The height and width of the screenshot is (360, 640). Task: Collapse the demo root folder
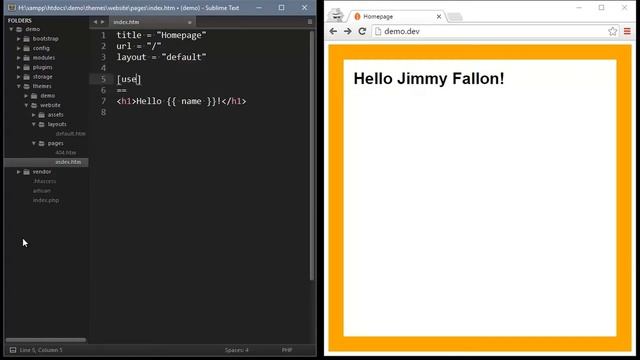(11, 29)
